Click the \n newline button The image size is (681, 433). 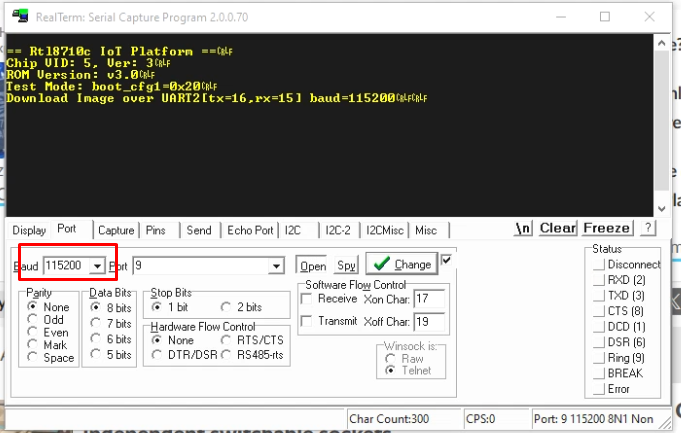pyautogui.click(x=523, y=228)
